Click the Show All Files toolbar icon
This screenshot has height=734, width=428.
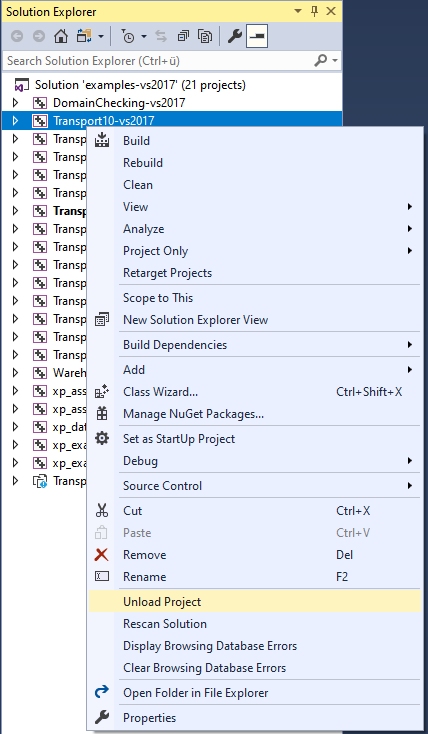coord(205,37)
